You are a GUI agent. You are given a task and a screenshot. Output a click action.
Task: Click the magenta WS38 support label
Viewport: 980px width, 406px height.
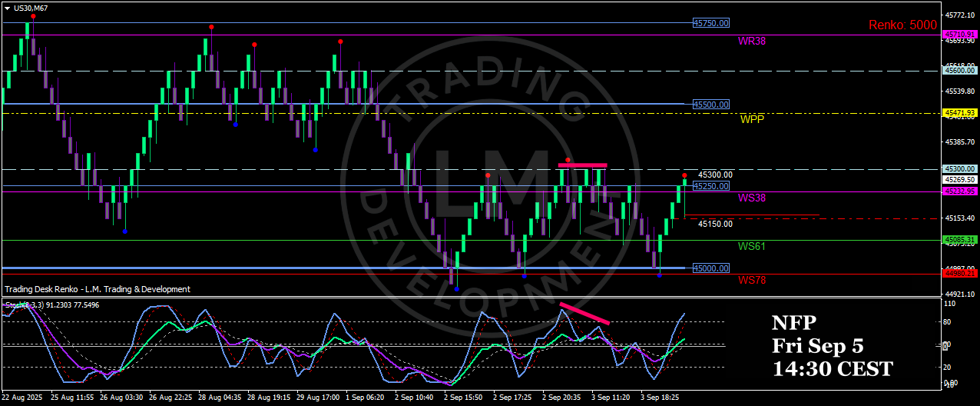pyautogui.click(x=751, y=198)
